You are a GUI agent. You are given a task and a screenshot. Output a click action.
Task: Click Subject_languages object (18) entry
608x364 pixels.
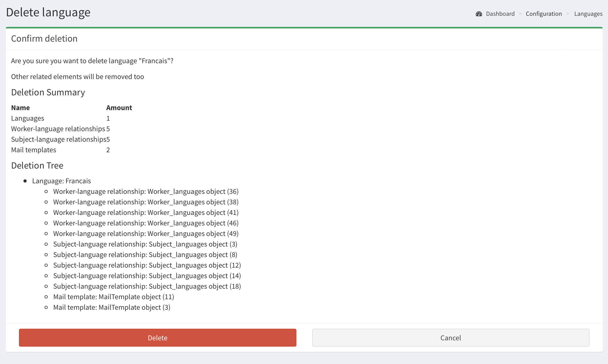click(x=147, y=286)
